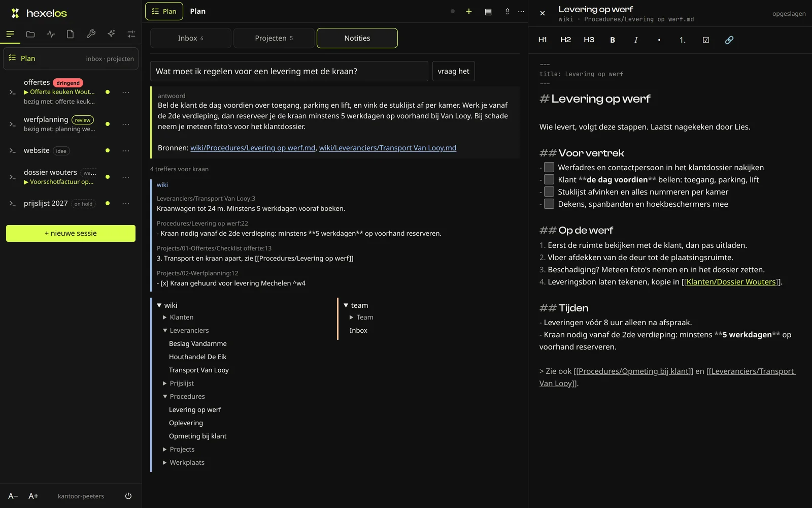Open the wrench tools icon in the sidebar
The image size is (812, 508).
pyautogui.click(x=91, y=34)
